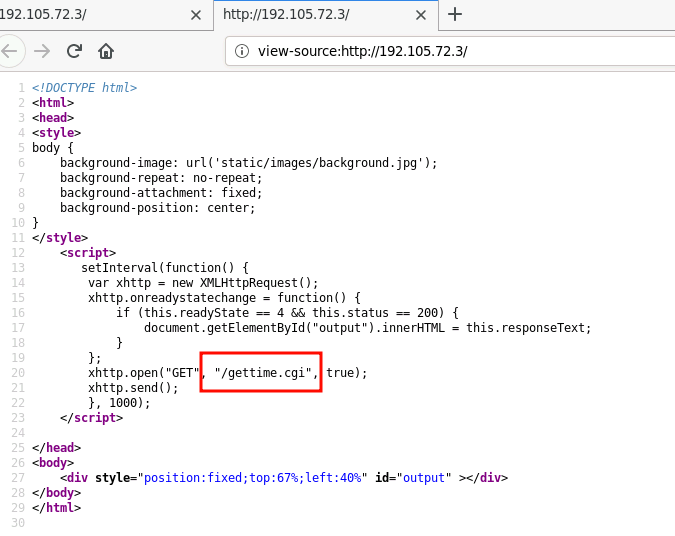675x536 pixels.
Task: Click the XMLHttpRequest() declaration line
Action: (203, 283)
